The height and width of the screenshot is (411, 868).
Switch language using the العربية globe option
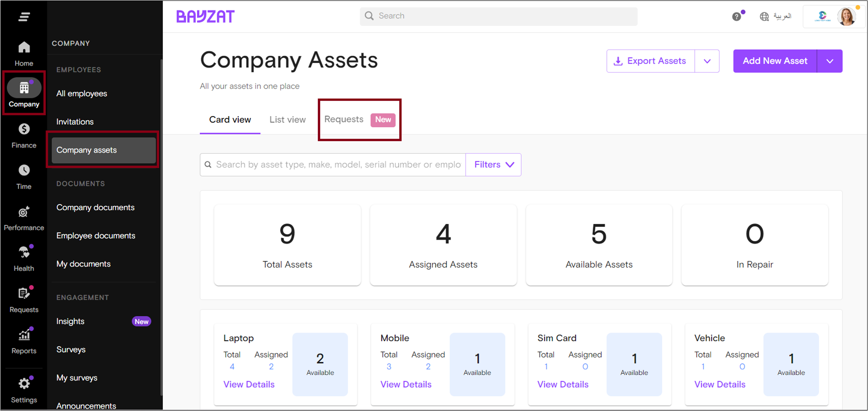click(x=776, y=16)
